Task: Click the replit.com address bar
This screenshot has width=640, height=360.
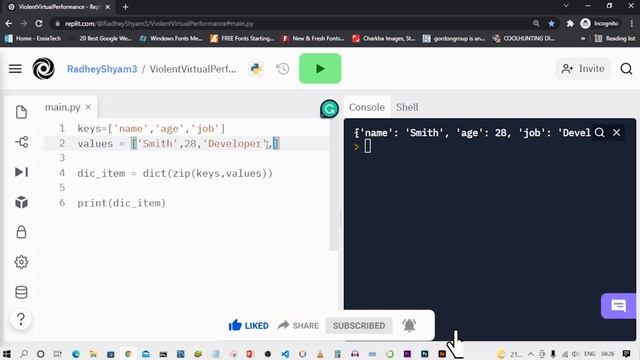Action: tap(286, 24)
